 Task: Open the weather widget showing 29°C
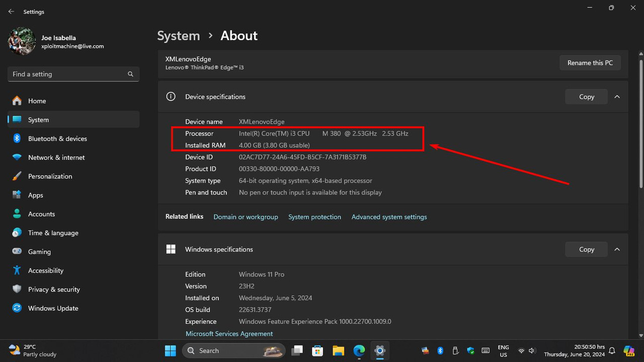[x=33, y=350]
